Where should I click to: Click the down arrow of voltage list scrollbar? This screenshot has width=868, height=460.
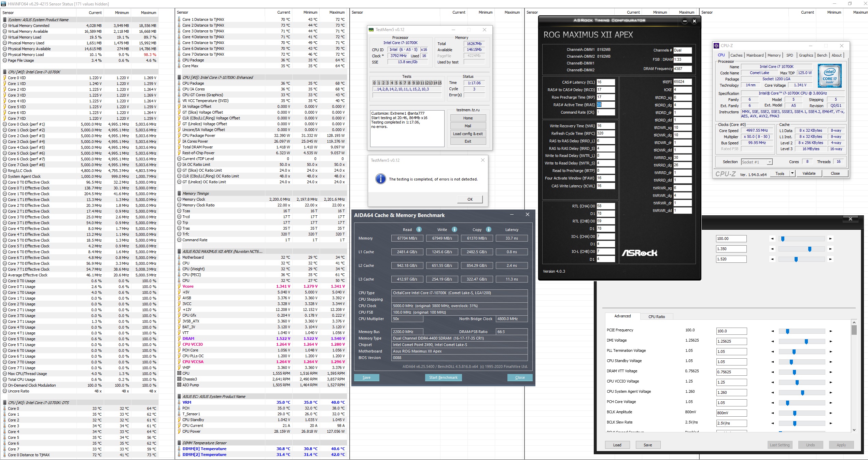pos(854,430)
